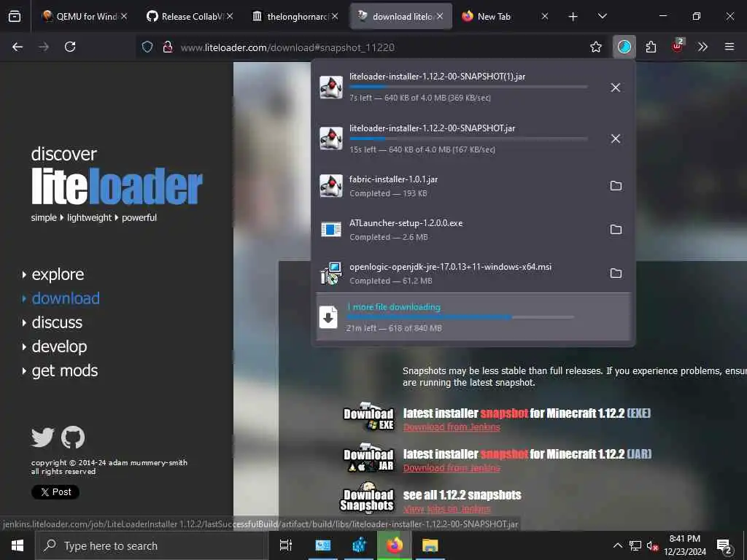Click progress bar of SNAPSHOT(1).jar download

468,87
